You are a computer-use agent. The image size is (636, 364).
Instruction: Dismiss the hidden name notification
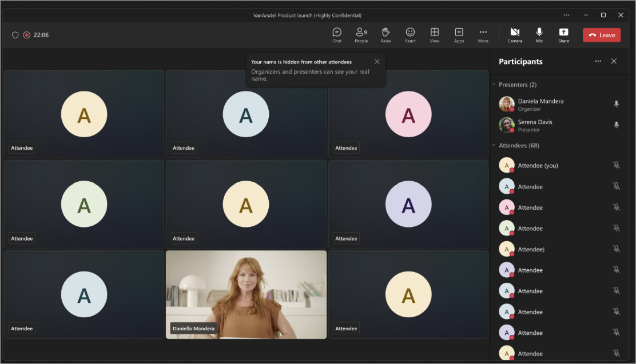click(x=377, y=61)
